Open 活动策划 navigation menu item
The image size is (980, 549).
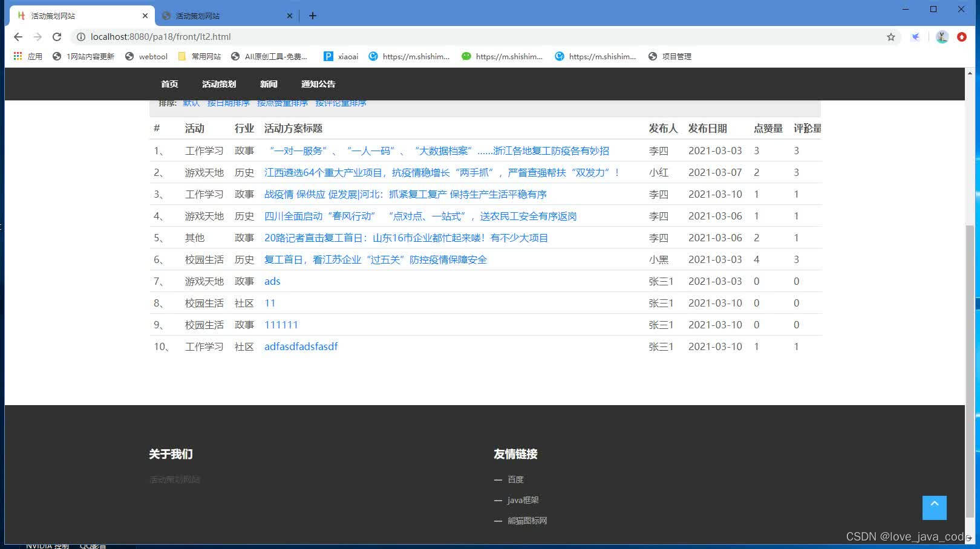pos(219,84)
